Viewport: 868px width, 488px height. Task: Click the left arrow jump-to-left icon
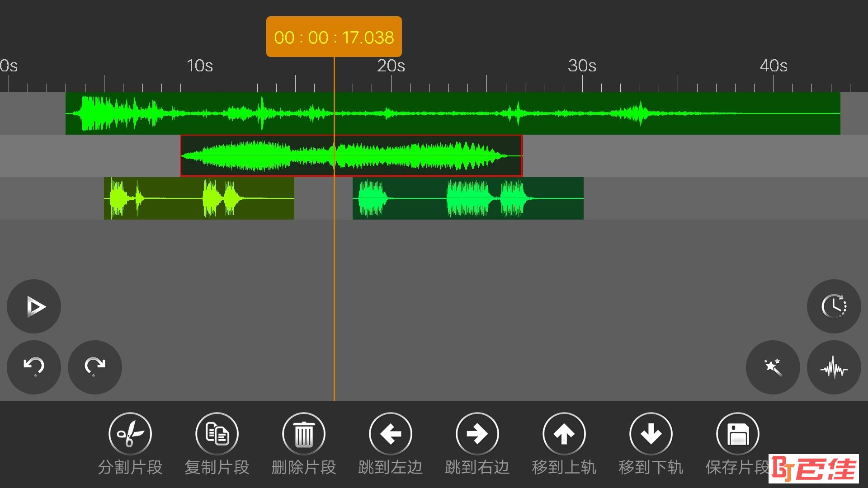[x=391, y=434]
